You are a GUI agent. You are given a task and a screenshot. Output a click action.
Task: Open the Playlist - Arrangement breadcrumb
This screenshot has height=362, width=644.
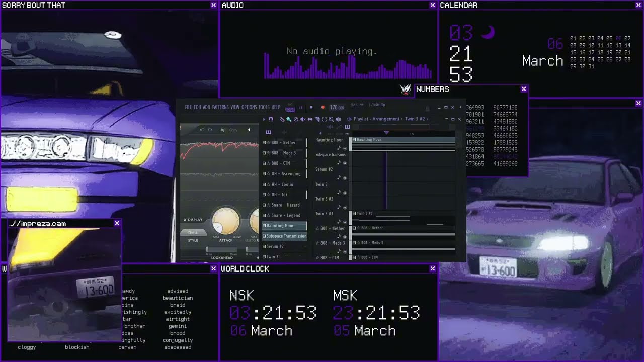377,119
